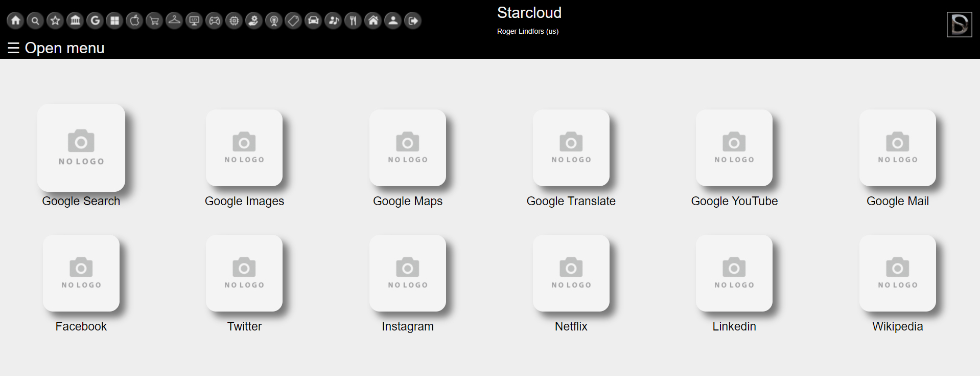Open the Google G icon
This screenshot has width=980, height=376.
pos(95,21)
